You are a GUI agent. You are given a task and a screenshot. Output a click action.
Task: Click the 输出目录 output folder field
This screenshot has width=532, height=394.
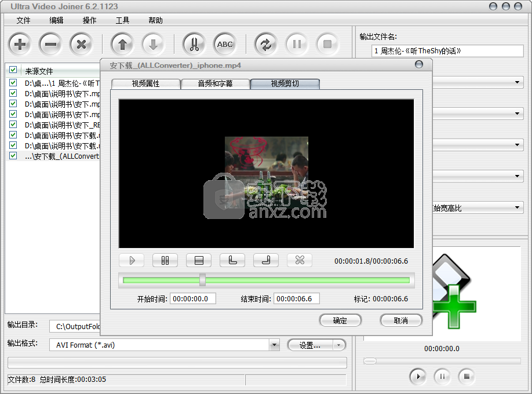[75, 326]
